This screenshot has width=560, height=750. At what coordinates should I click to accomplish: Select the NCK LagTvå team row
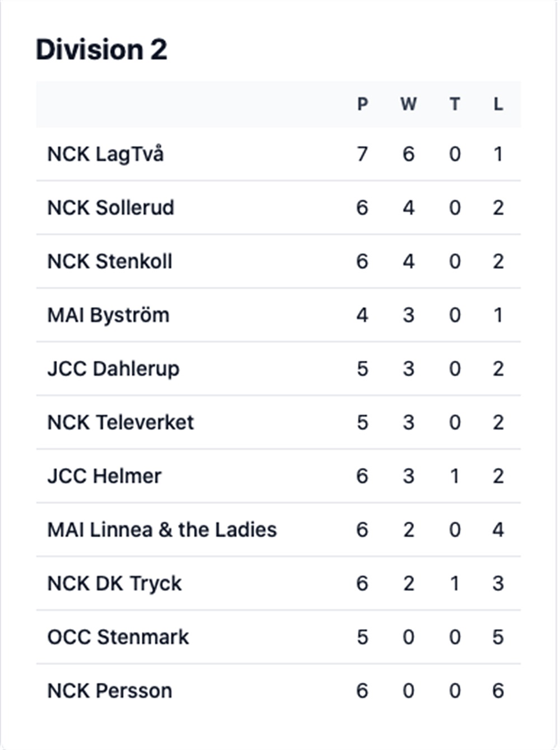(x=105, y=154)
